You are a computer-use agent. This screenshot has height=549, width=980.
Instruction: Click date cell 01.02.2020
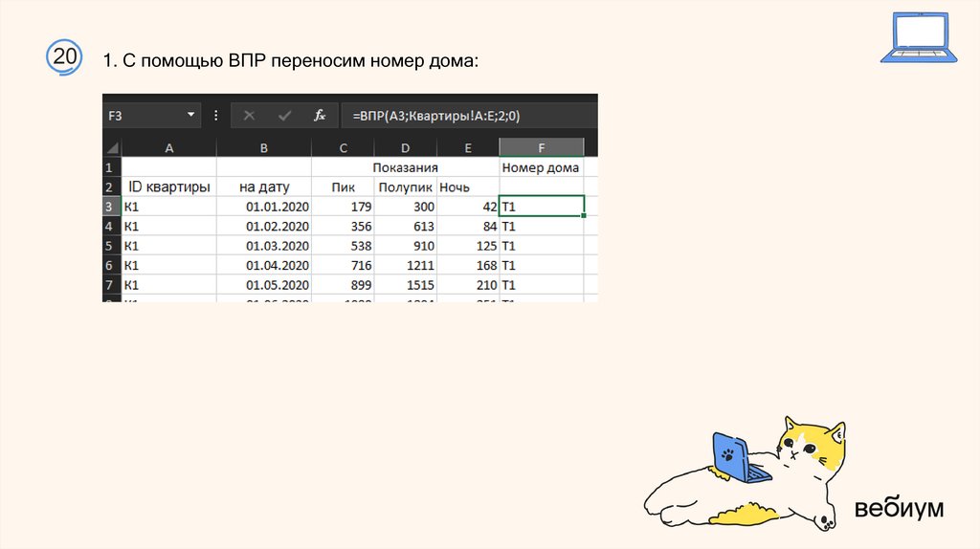coord(264,226)
